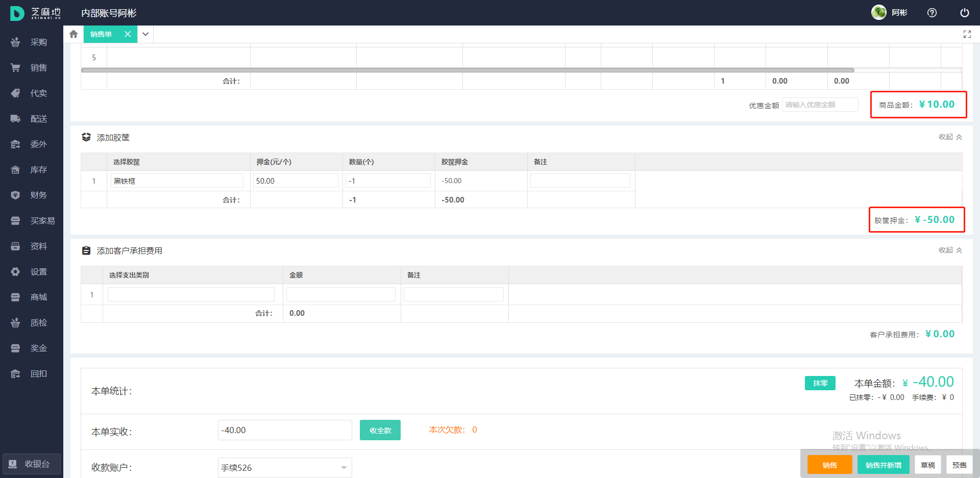This screenshot has width=980, height=478.
Task: Open the 选择支出类别 selection field
Action: point(191,294)
